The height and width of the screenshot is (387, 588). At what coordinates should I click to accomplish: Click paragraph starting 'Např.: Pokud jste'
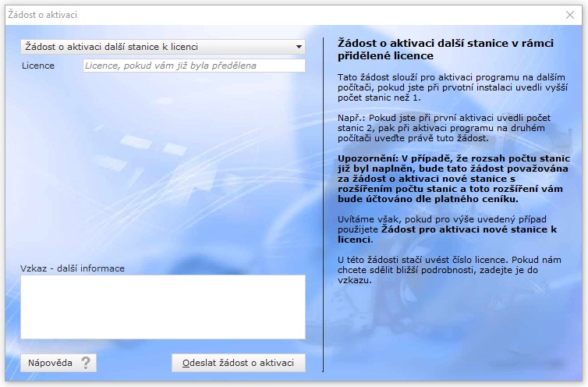(x=444, y=128)
